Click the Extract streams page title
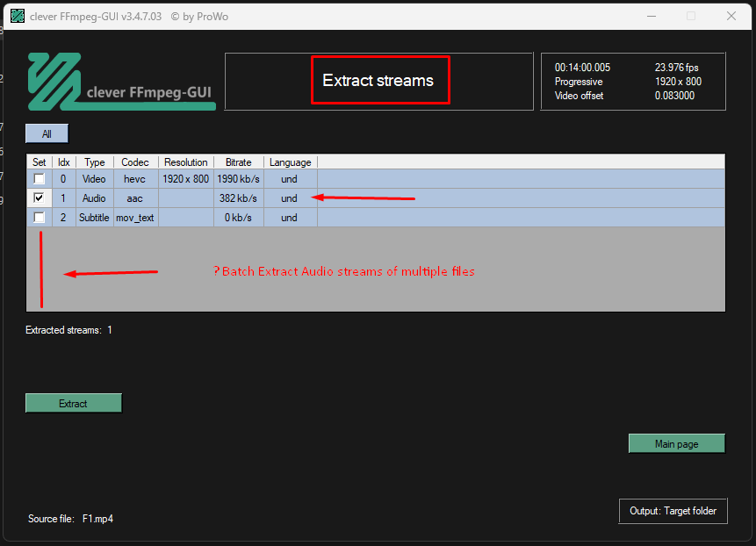Screen dimensions: 756x546 [x=378, y=81]
